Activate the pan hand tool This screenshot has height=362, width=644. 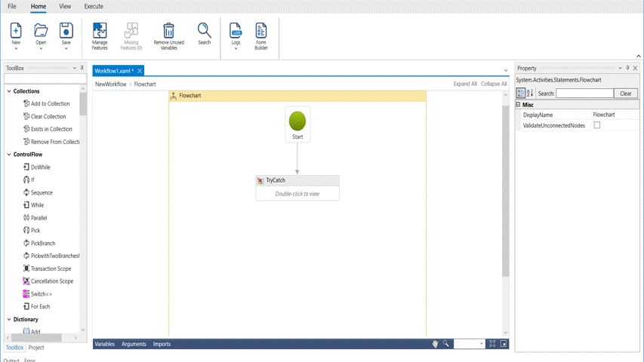point(435,344)
